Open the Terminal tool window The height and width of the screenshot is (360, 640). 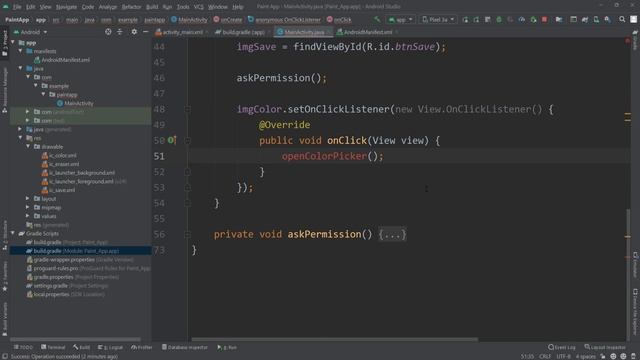click(53, 347)
